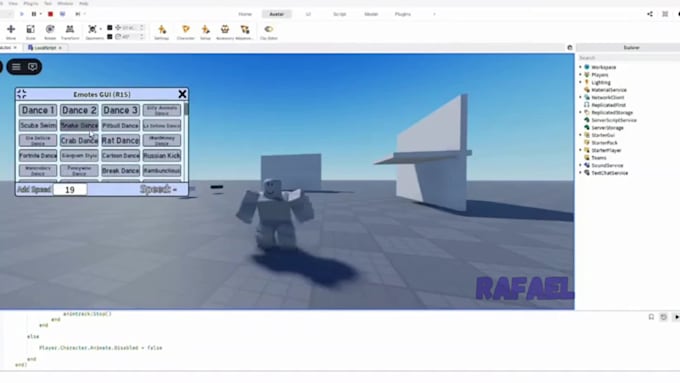
Task: Play the Scuba Swim emote
Action: tap(38, 125)
